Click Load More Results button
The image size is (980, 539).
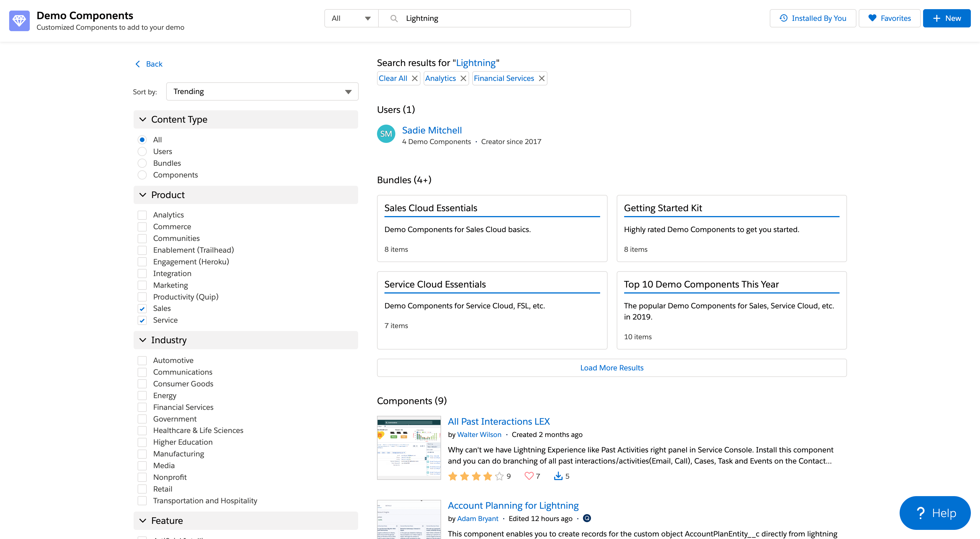coord(611,368)
